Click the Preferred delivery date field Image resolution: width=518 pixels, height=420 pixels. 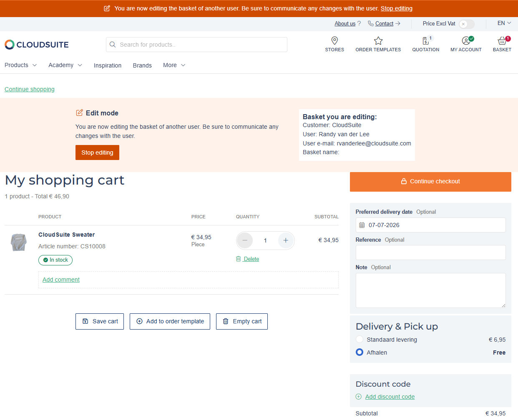coord(430,225)
